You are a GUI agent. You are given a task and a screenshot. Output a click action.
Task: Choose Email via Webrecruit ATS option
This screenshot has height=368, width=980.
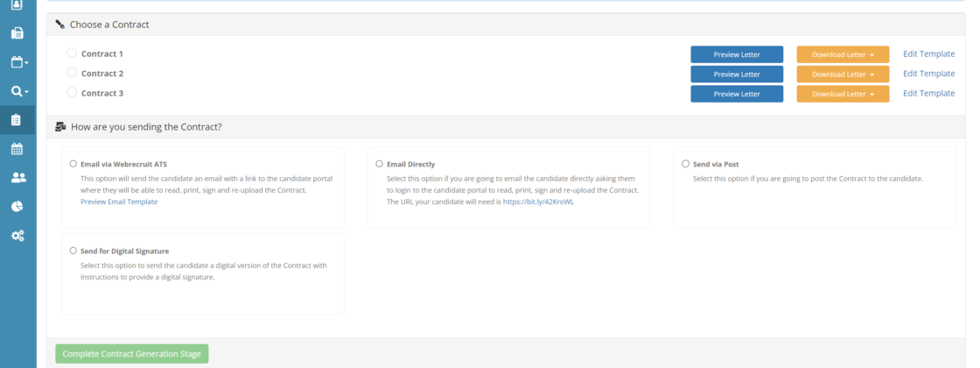[x=73, y=164]
